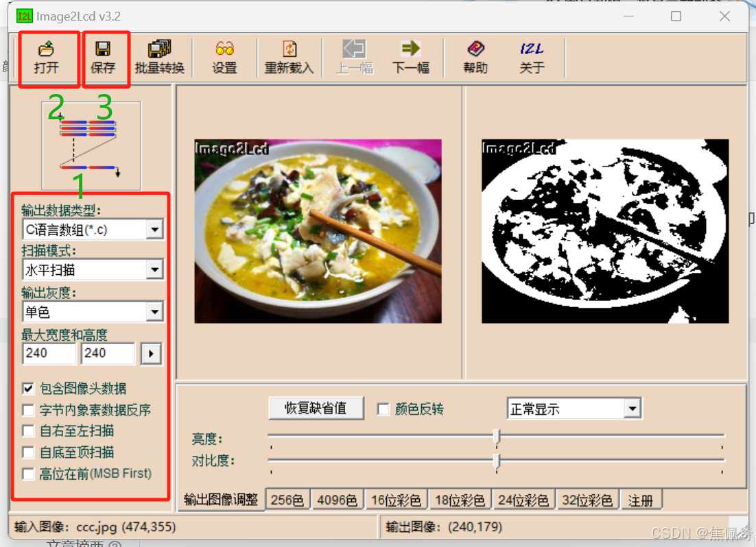
Task: Switch to 24位彩色 tab
Action: (x=523, y=500)
